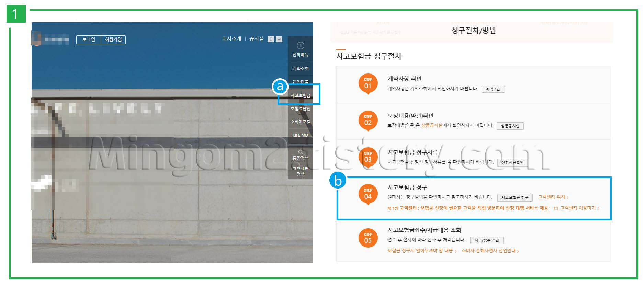This screenshot has height=285, width=644.
Task: Open 고객센터 검색 in the side menu
Action: [x=301, y=171]
